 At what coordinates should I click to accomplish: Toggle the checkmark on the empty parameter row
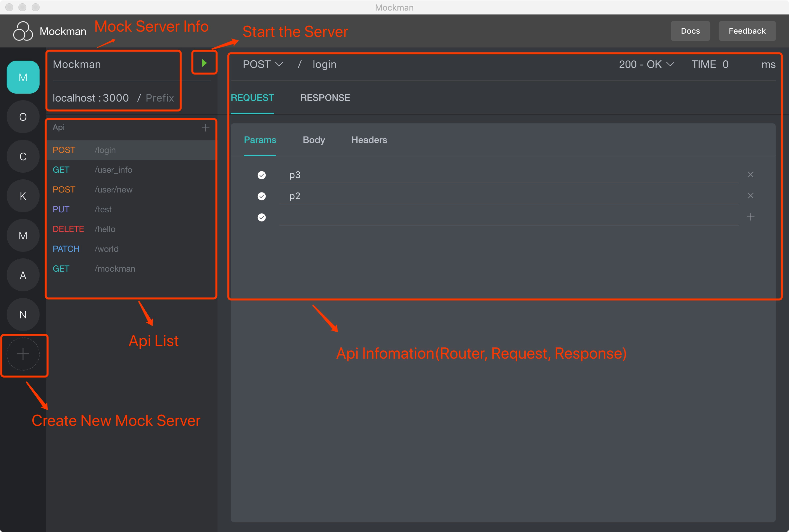pyautogui.click(x=261, y=218)
